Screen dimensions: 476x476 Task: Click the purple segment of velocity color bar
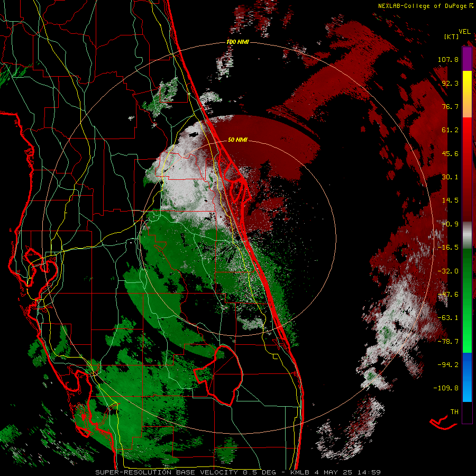click(467, 59)
